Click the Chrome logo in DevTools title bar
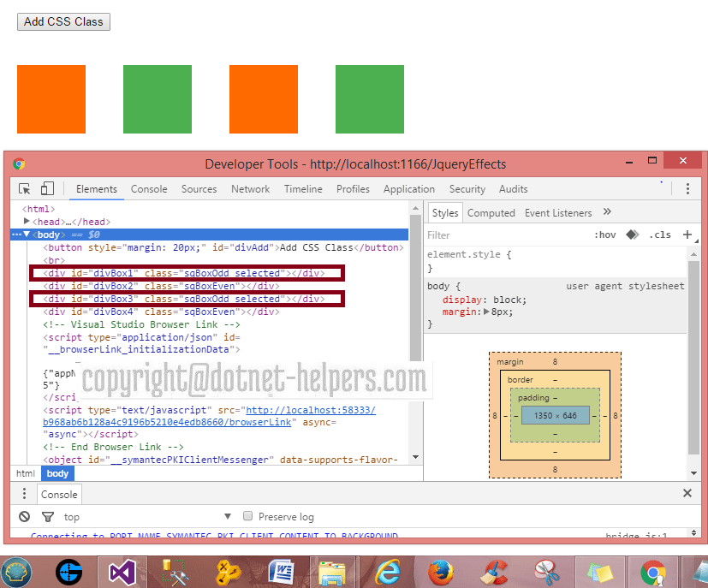Image resolution: width=708 pixels, height=588 pixels. [19, 163]
